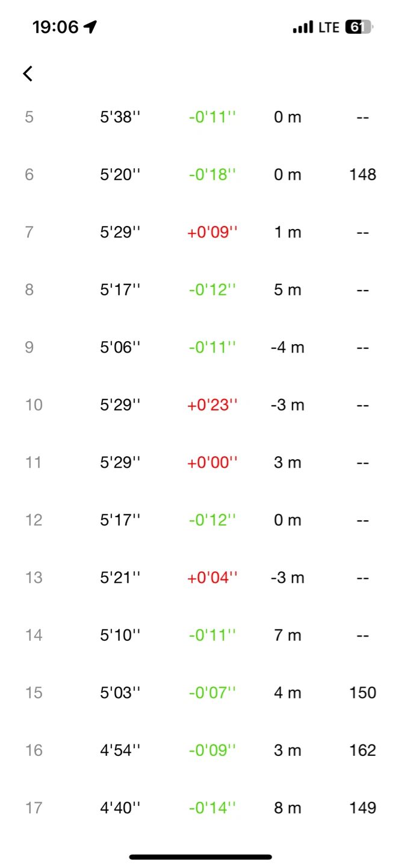The image size is (401, 868).
Task: Tap the location arrow in status bar
Action: pyautogui.click(x=90, y=27)
